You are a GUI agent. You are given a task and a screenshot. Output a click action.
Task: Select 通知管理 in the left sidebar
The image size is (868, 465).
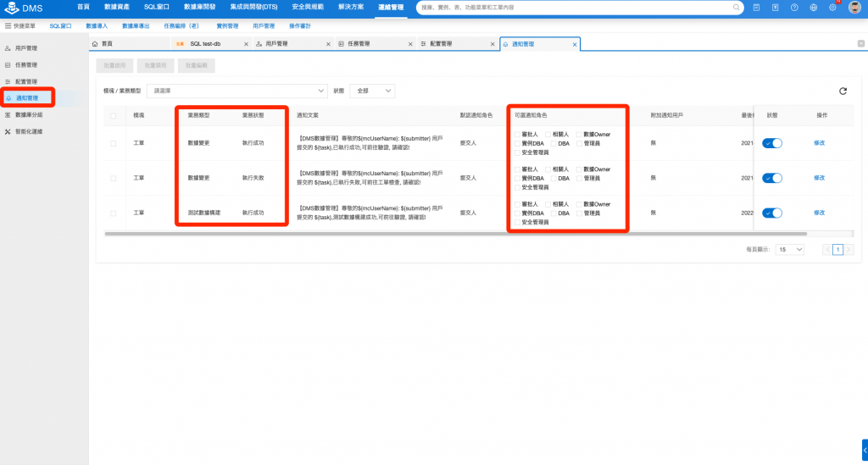27,98
